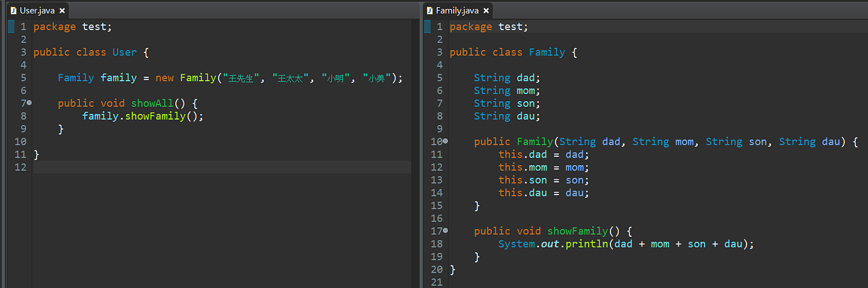Click the 'family' variable name on line 5
This screenshot has width=868, height=288.
click(119, 78)
